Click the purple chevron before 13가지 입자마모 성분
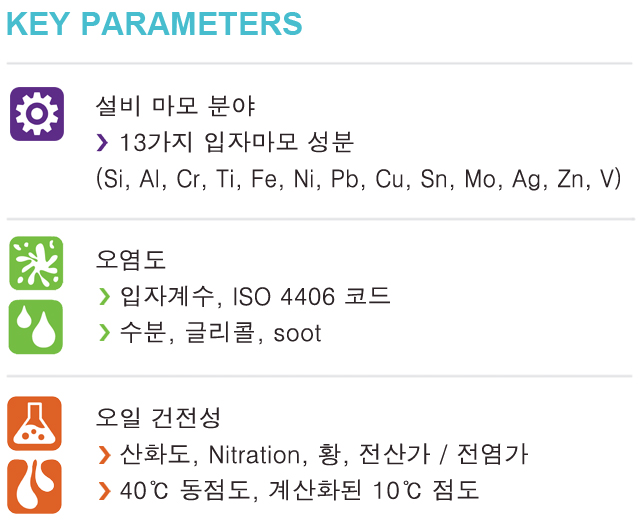 (x=102, y=142)
